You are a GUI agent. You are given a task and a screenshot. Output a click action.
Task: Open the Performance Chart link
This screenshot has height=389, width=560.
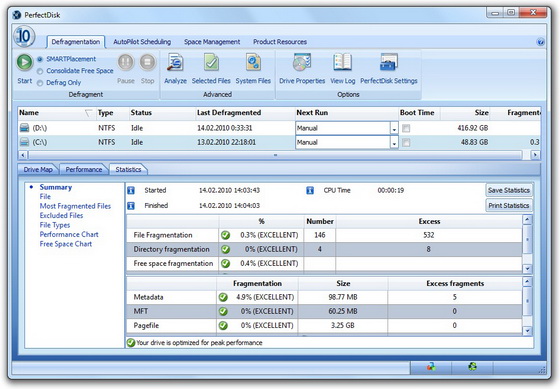69,234
